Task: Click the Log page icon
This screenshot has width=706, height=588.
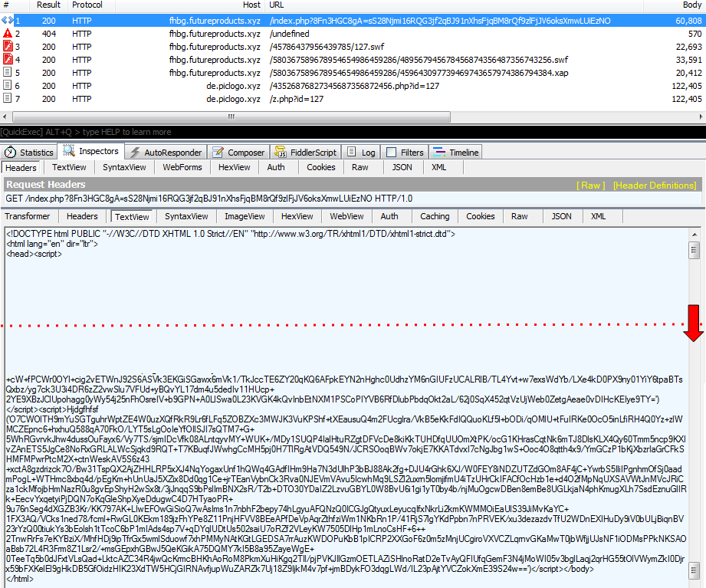Action: pyautogui.click(x=352, y=152)
